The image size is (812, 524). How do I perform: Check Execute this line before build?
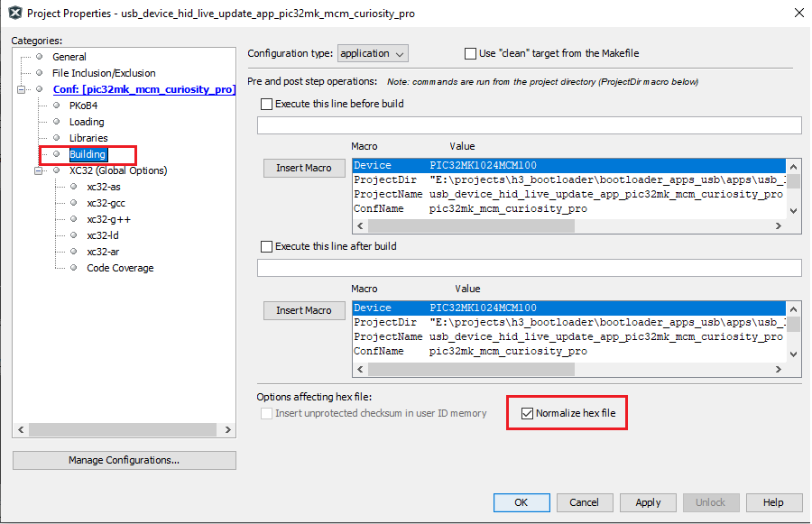click(266, 103)
